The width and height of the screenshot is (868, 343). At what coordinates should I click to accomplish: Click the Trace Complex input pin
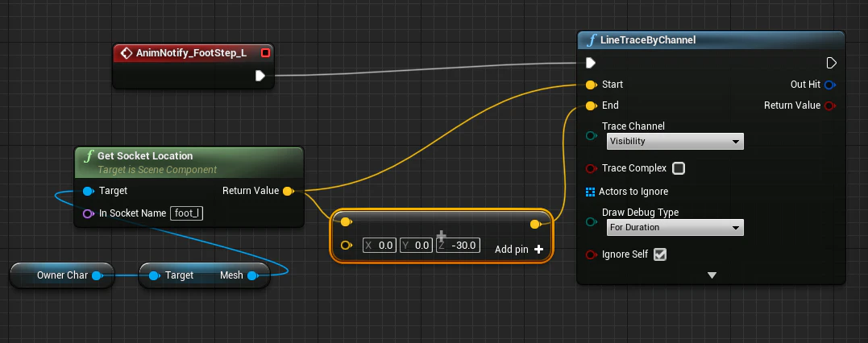(592, 168)
